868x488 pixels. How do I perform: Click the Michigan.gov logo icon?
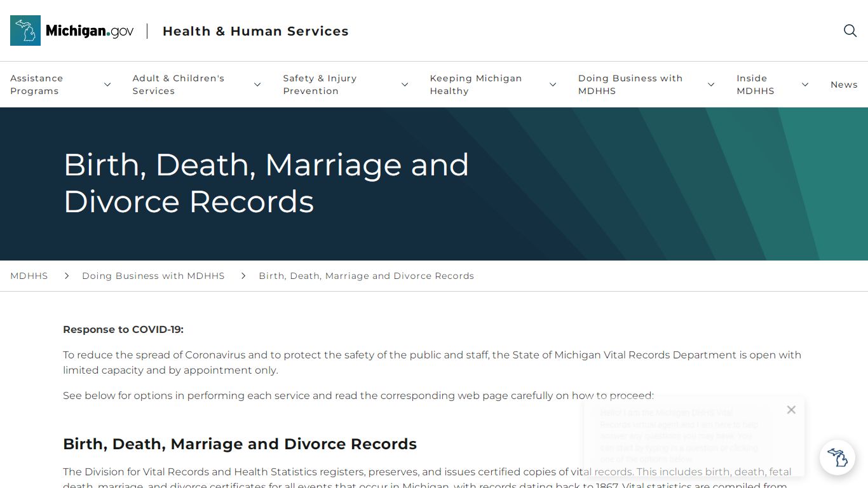pos(25,30)
